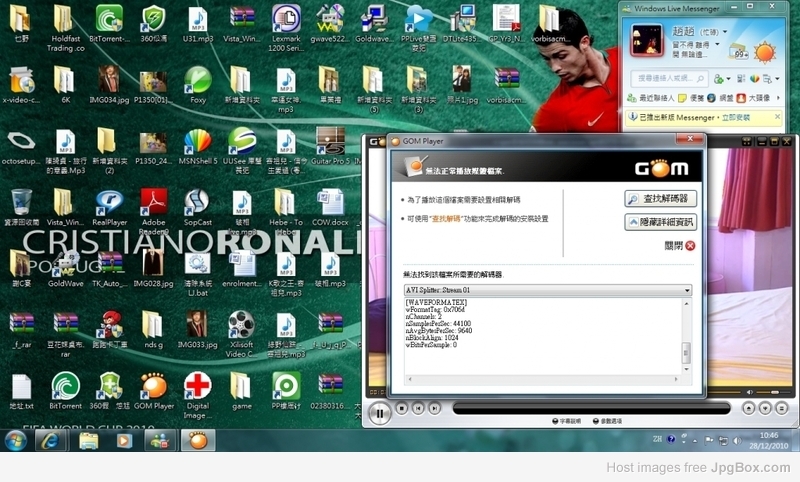Screen dimensions: 800x482
Task: Click the Messenger mail inbox icon
Action: [741, 52]
